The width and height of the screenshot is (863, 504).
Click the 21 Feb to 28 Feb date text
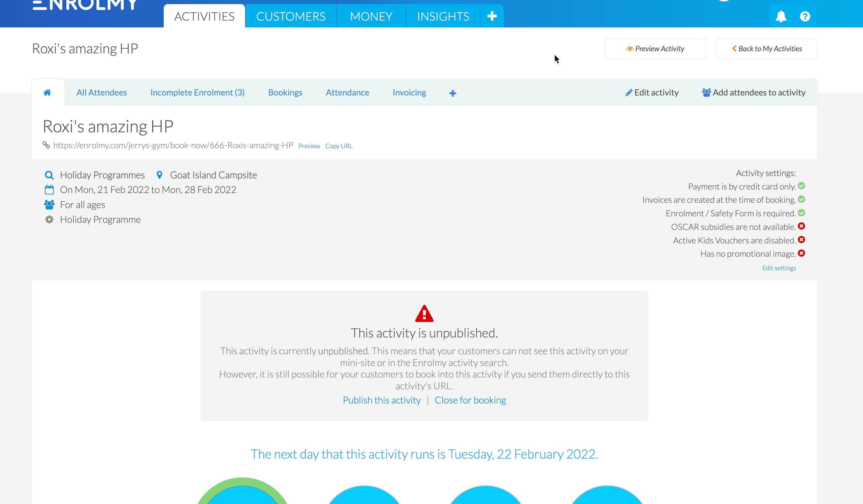point(148,190)
